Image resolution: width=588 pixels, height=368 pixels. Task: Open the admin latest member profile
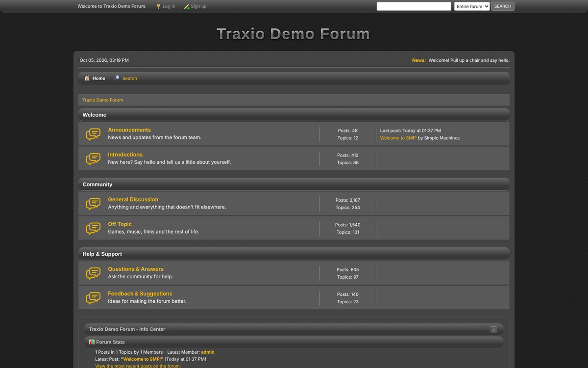[x=208, y=352]
